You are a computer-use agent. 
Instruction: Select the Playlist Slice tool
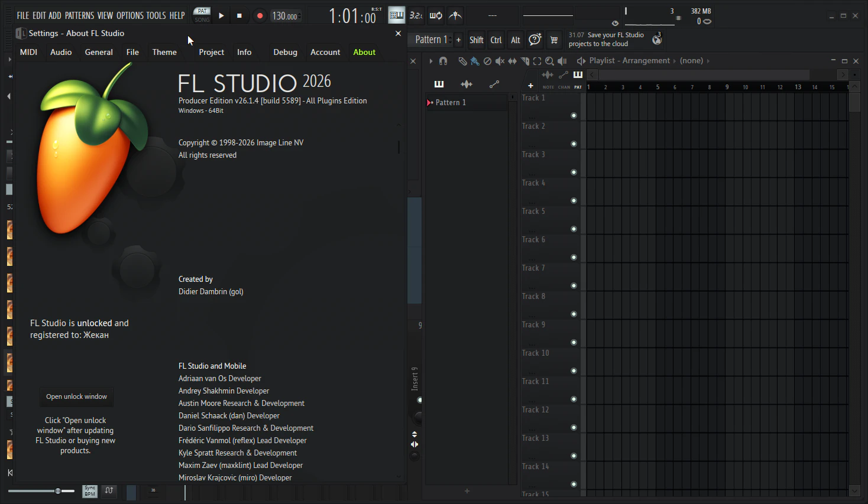pyautogui.click(x=524, y=61)
